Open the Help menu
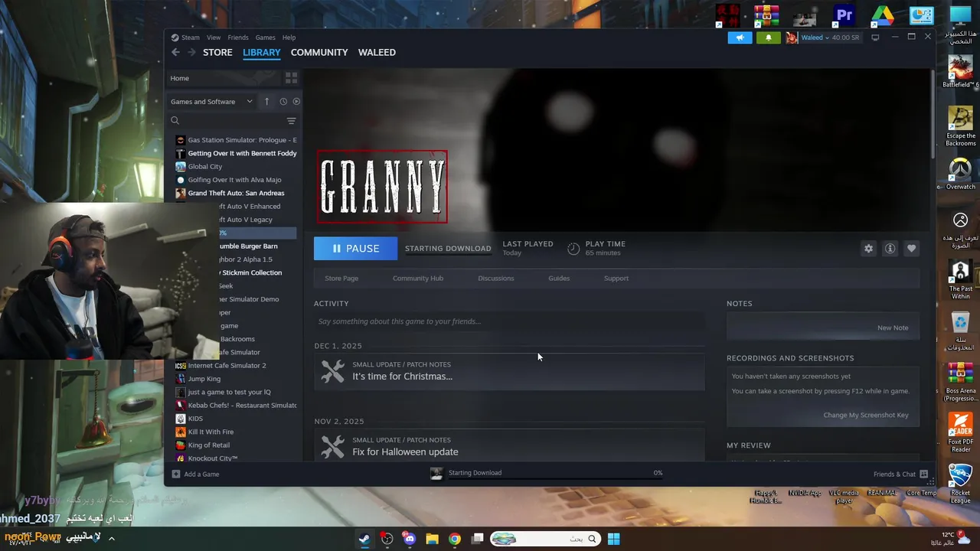 coord(289,37)
